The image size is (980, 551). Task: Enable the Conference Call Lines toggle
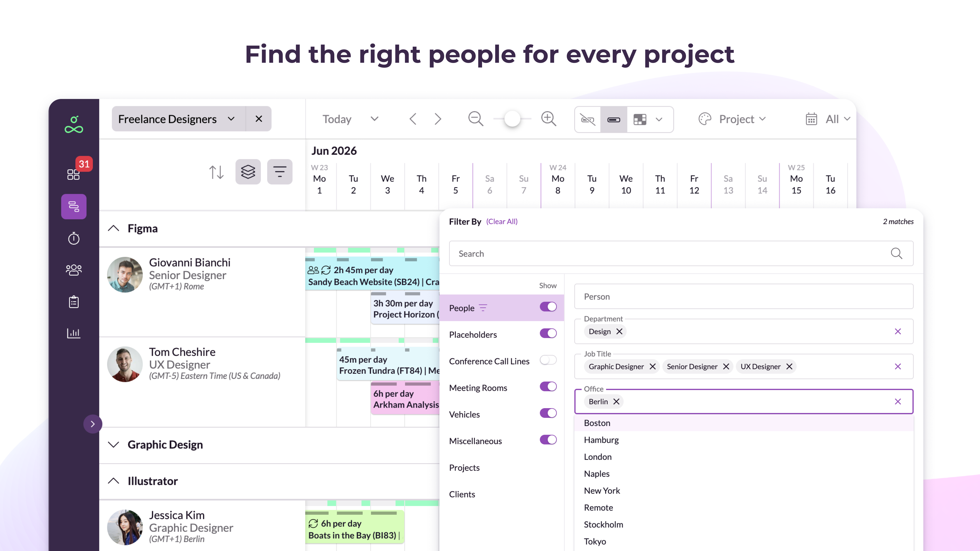tap(548, 360)
